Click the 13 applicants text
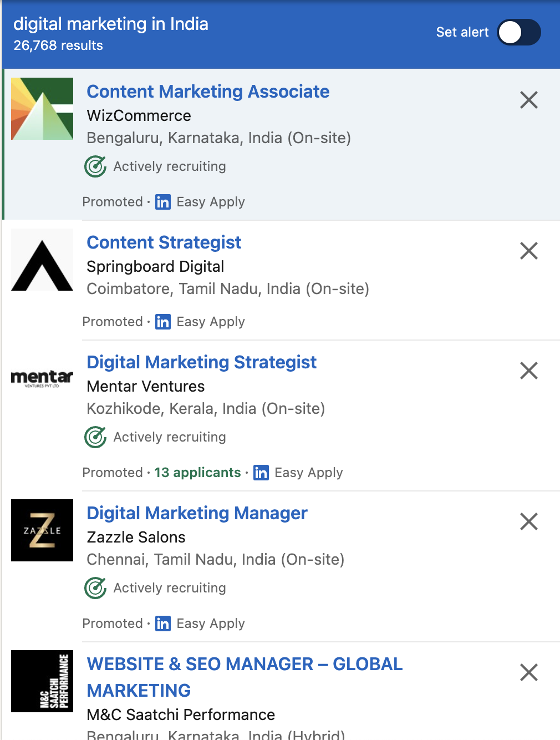This screenshot has width=560, height=740. 197,473
